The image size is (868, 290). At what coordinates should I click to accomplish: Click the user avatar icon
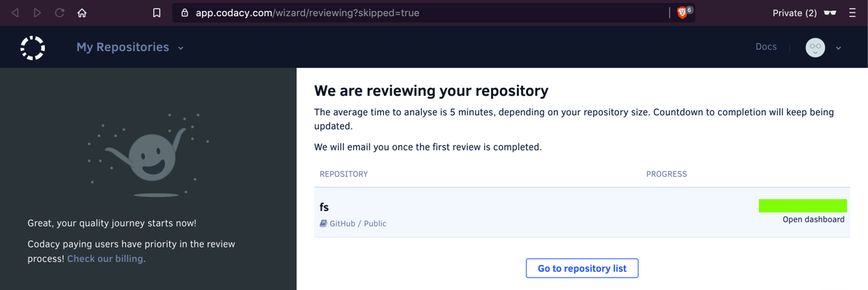tap(815, 48)
